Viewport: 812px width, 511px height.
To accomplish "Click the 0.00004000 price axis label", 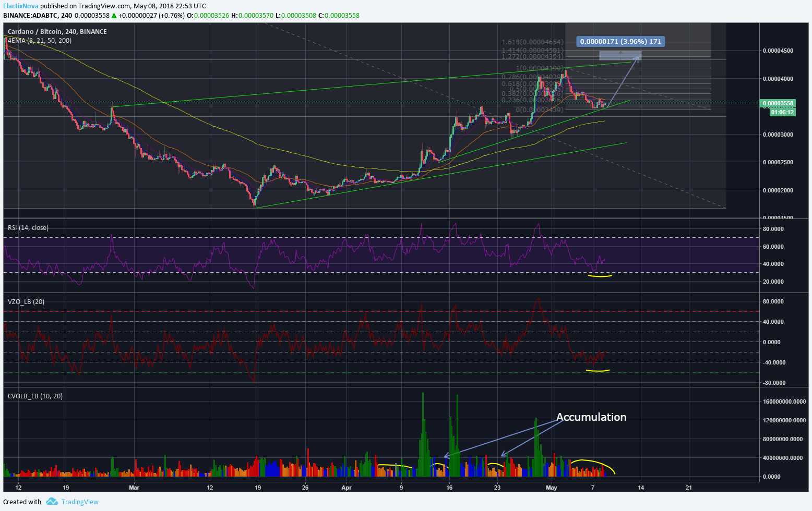I will [778, 79].
